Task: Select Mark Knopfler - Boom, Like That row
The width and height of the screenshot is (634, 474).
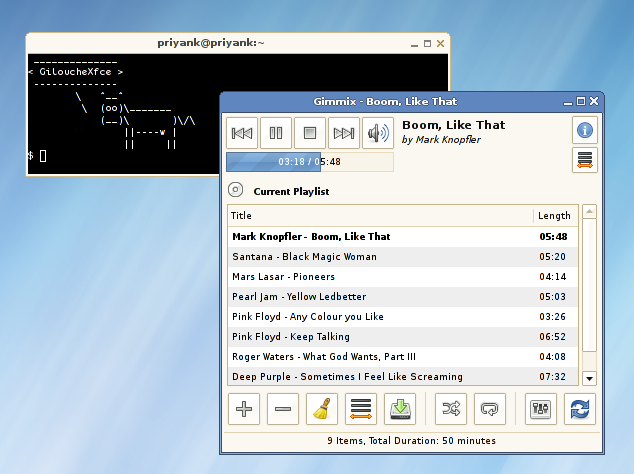Action: click(403, 237)
